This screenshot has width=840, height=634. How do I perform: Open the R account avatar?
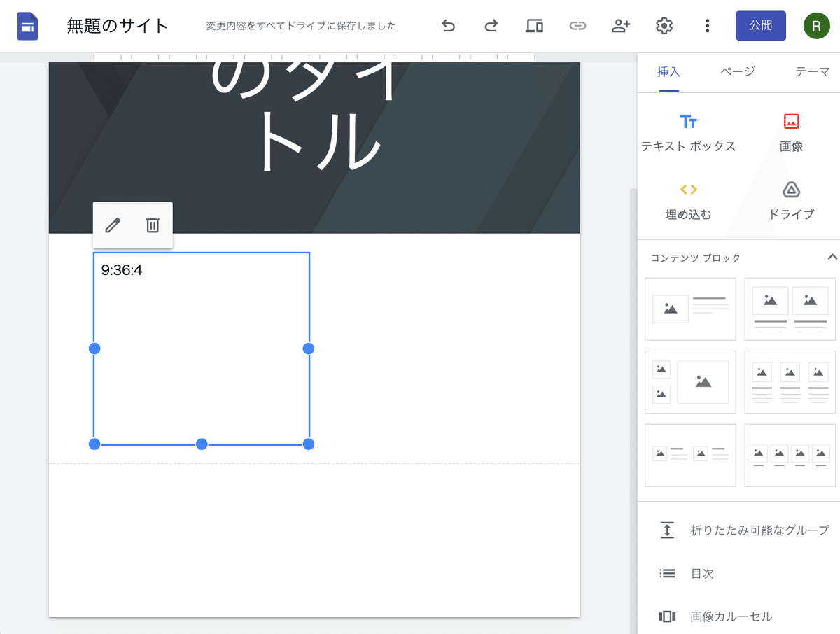coord(816,27)
